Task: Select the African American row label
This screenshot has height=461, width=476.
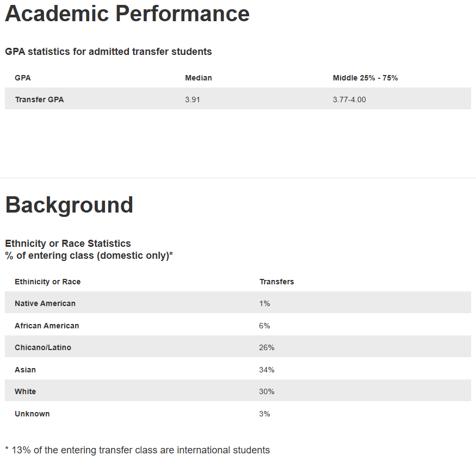Action: pos(47,326)
